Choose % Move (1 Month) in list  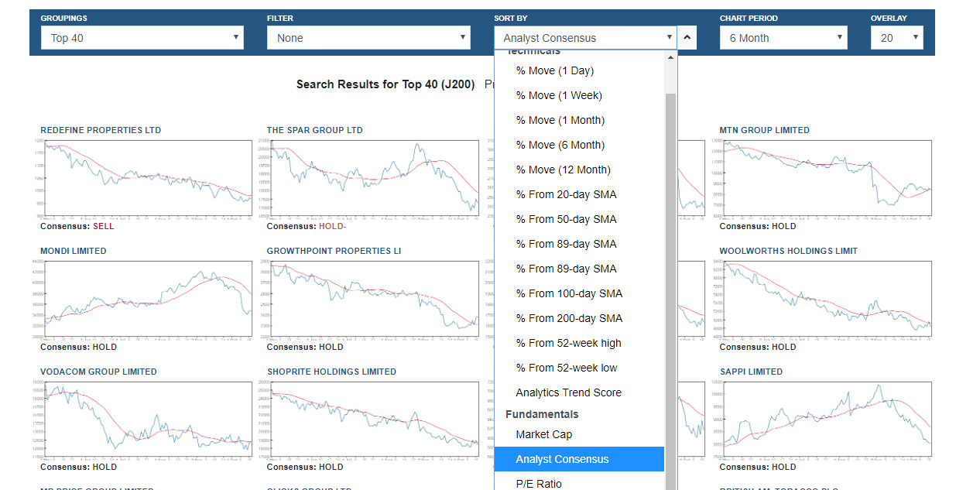point(560,120)
